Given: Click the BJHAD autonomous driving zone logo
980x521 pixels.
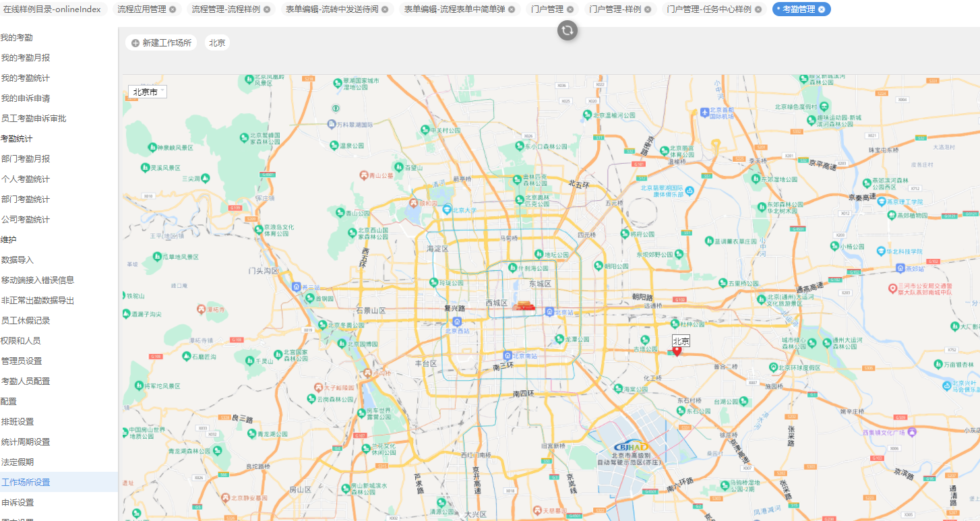Looking at the screenshot, I should 632,447.
